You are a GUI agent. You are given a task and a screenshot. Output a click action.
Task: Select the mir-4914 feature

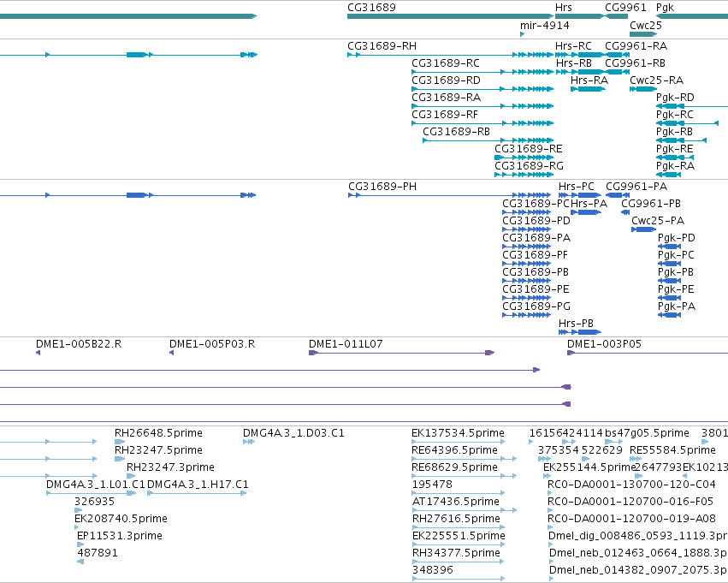[523, 34]
